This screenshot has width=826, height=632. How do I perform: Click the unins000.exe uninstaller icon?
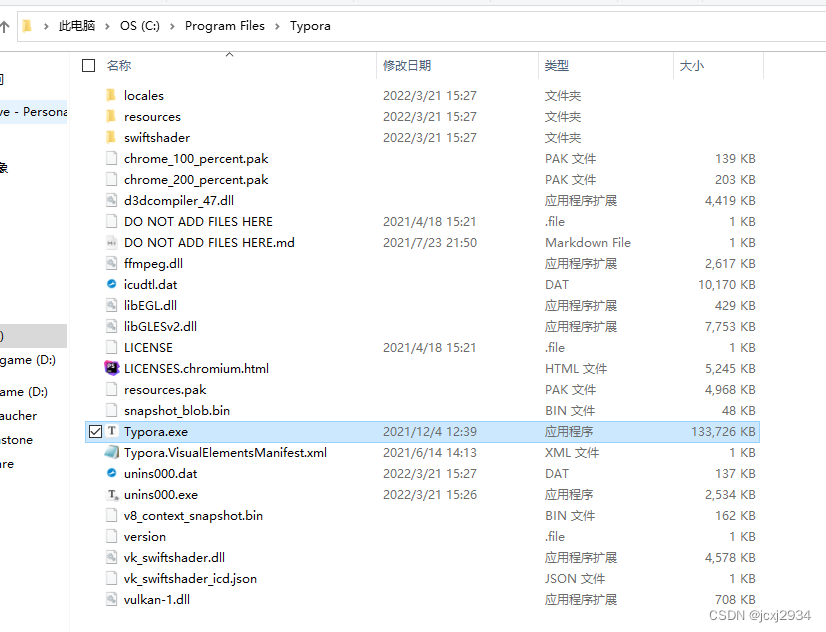112,495
